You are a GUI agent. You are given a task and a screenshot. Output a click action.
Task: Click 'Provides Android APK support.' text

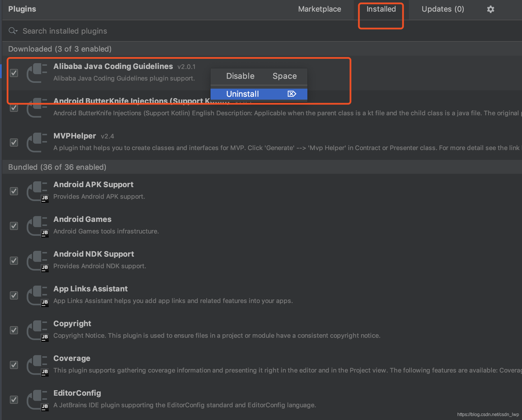pos(99,197)
